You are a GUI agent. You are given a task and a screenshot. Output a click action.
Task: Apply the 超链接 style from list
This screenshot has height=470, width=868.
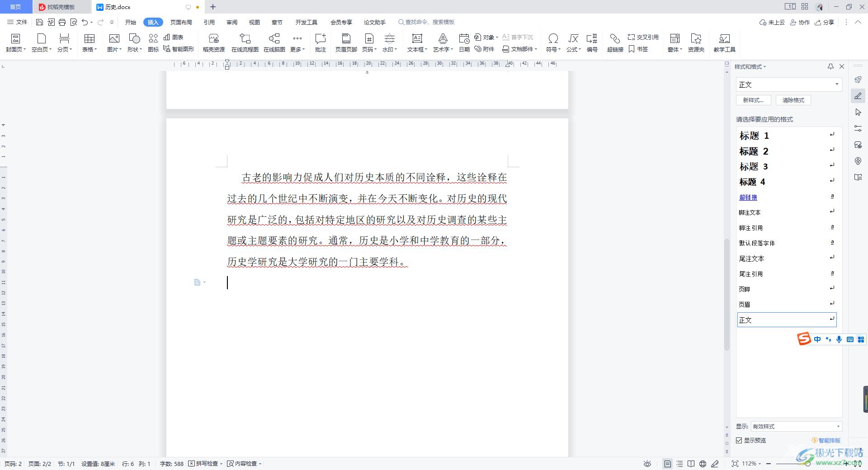coord(787,197)
